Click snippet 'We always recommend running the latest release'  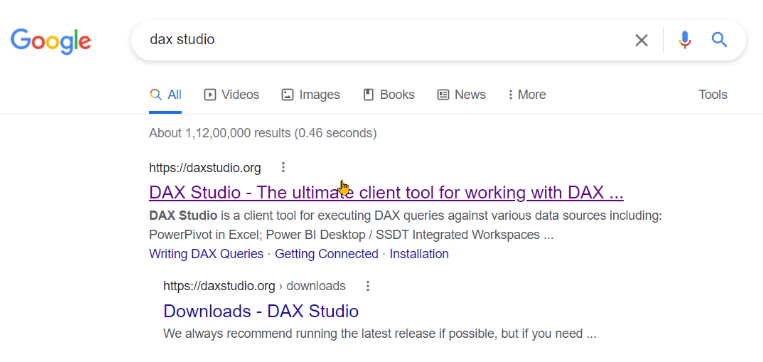380,334
